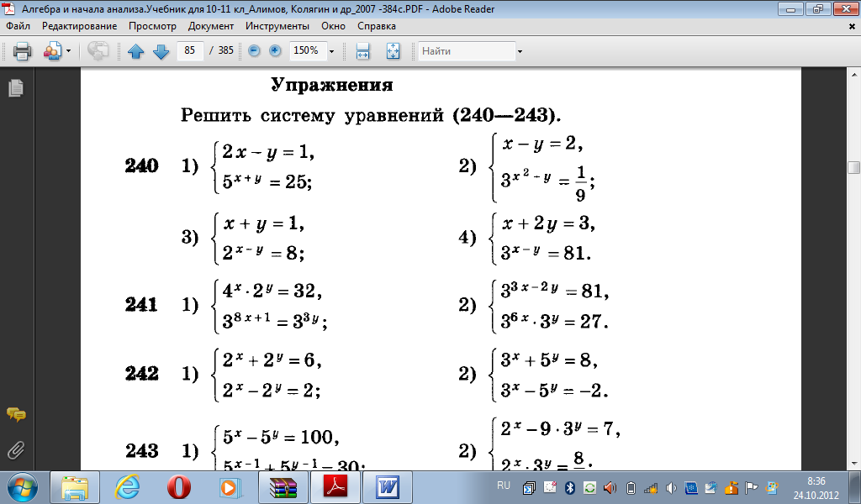This screenshot has height=504, width=861.
Task: Open the Справка menu
Action: (376, 26)
